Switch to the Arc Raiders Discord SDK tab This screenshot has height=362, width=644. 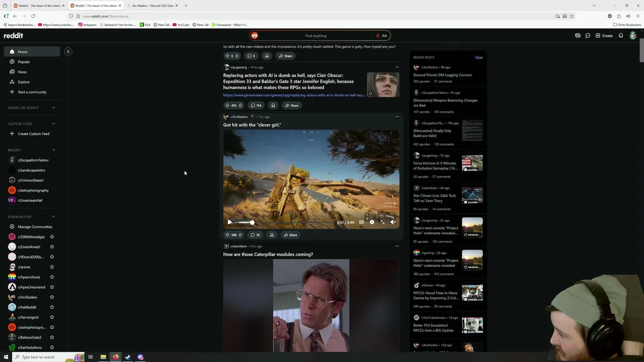click(152, 6)
